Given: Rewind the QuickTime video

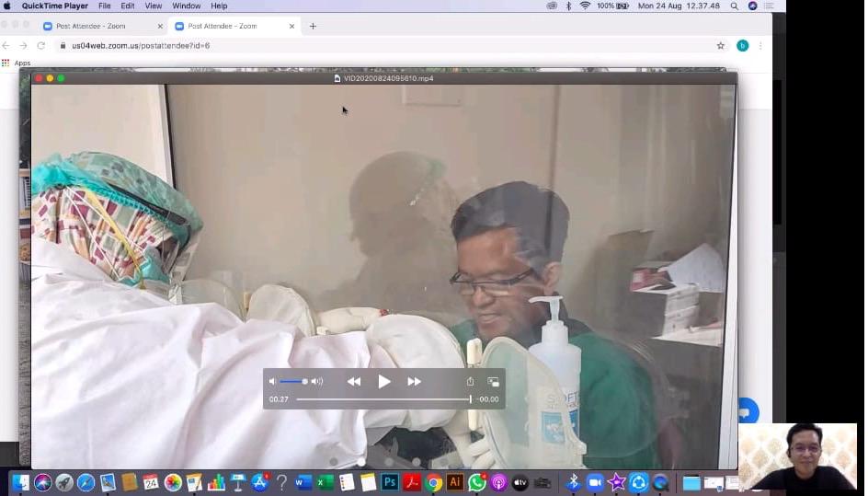Looking at the screenshot, I should pyautogui.click(x=354, y=381).
